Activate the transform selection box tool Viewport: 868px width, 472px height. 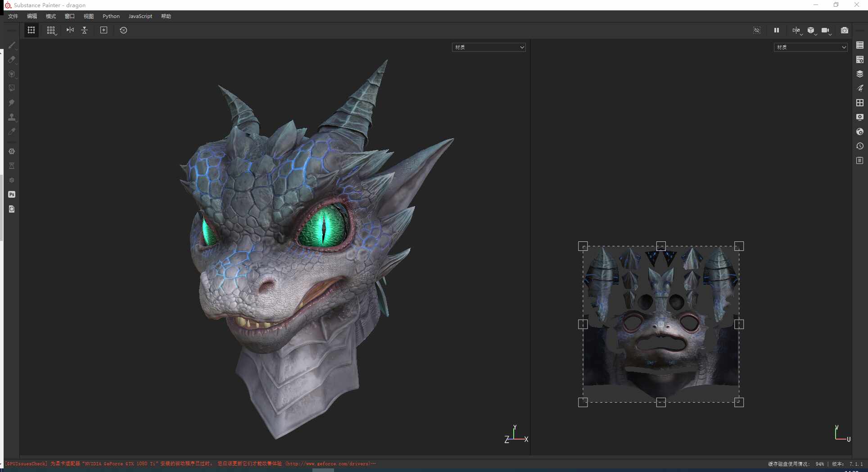tap(31, 30)
